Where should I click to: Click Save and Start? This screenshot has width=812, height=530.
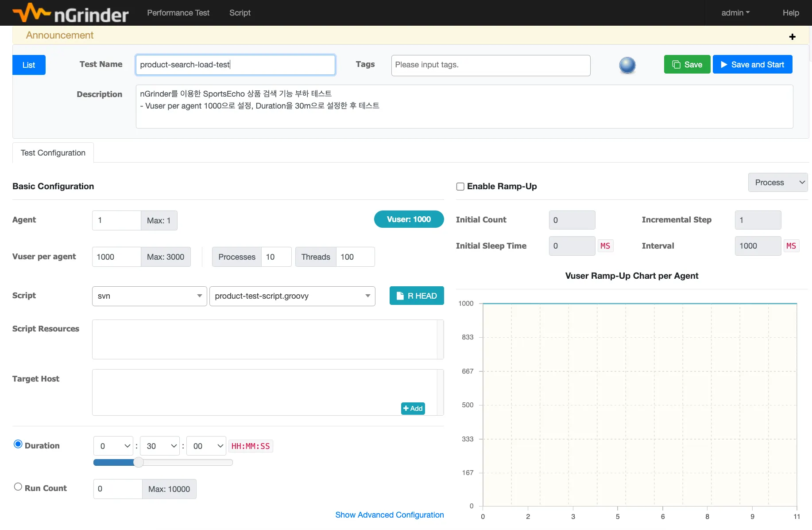pos(752,65)
